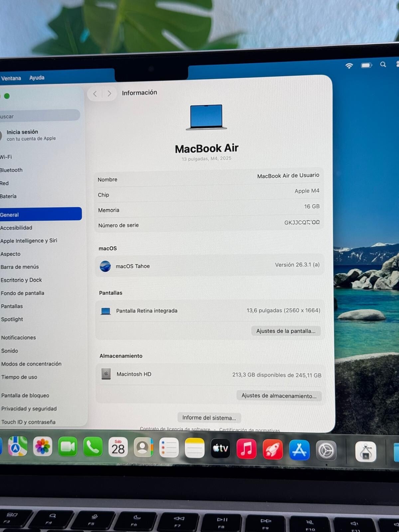This screenshot has height=532, width=399.
Task: Open the white utility app icon right of the Dock separator
Action: [x=366, y=452]
